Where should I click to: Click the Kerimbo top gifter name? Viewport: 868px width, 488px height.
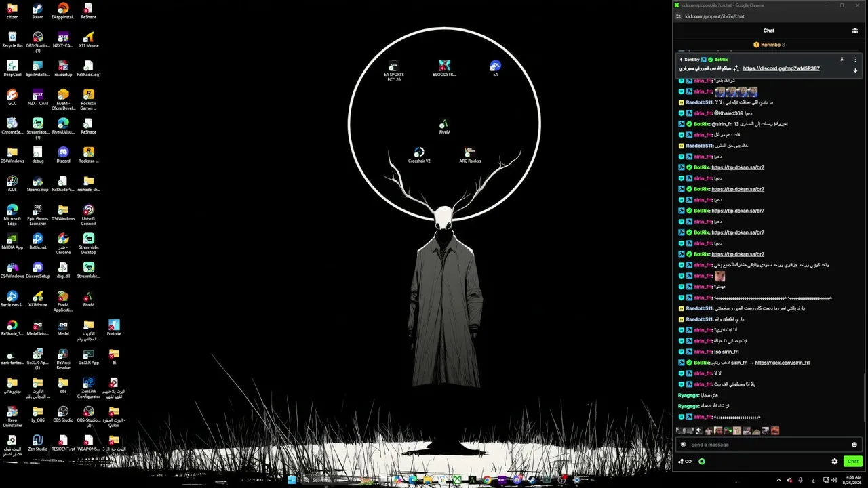(x=770, y=45)
